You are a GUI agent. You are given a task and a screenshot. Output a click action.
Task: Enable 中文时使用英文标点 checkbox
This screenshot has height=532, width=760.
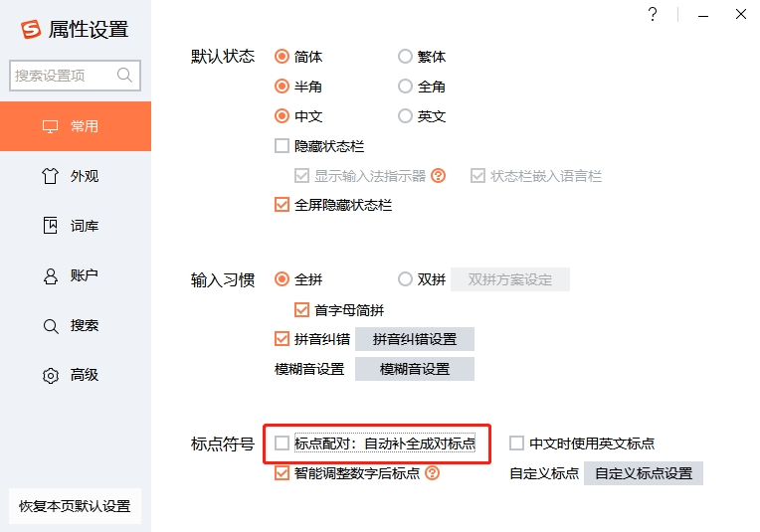(516, 443)
